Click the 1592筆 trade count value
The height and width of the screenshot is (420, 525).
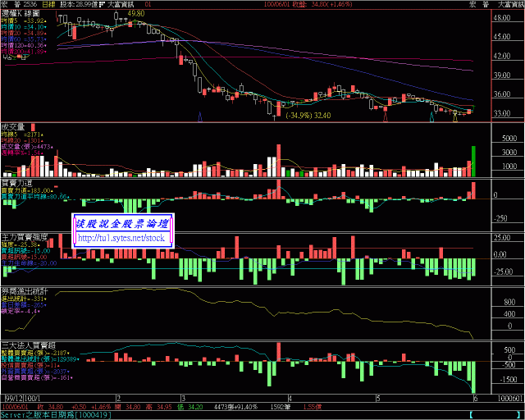tap(281, 407)
